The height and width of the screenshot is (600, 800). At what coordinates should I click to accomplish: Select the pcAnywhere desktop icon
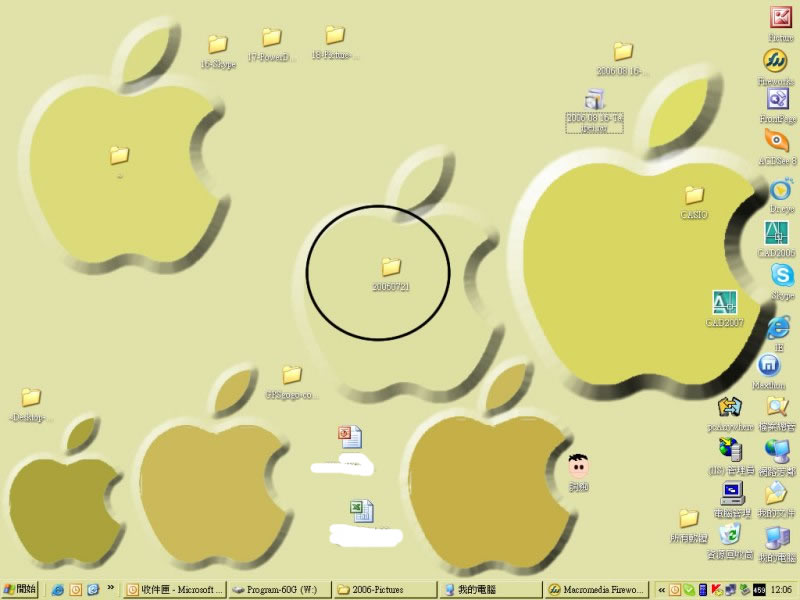point(730,407)
